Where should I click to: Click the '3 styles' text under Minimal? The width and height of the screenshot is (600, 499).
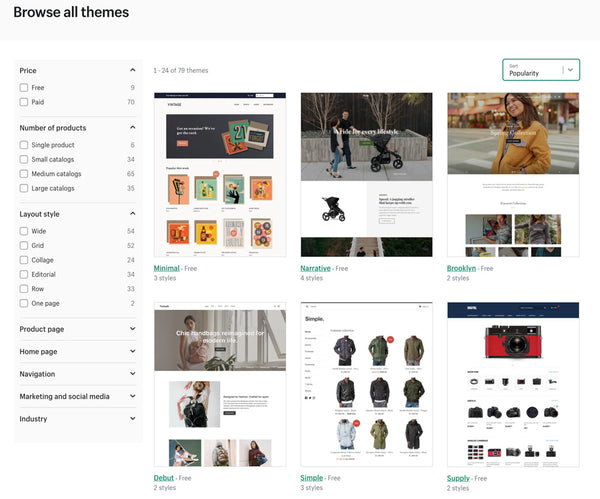pyautogui.click(x=165, y=278)
